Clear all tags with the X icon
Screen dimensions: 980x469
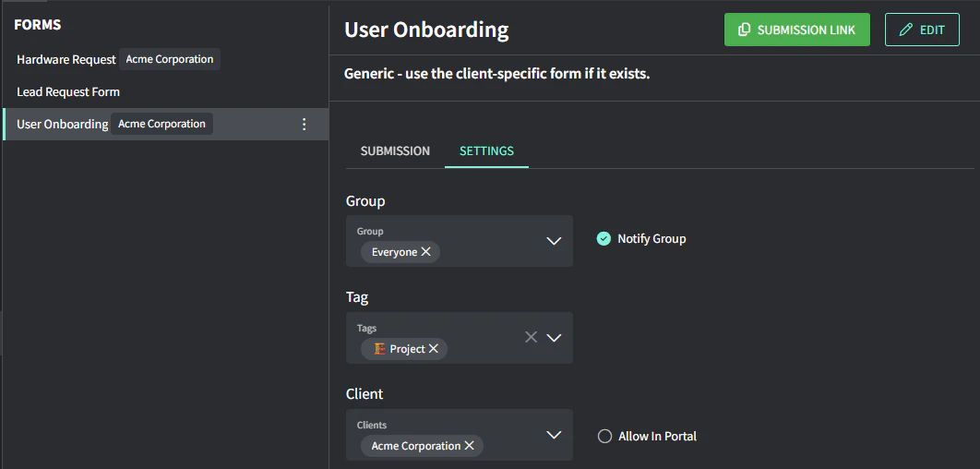click(x=531, y=338)
